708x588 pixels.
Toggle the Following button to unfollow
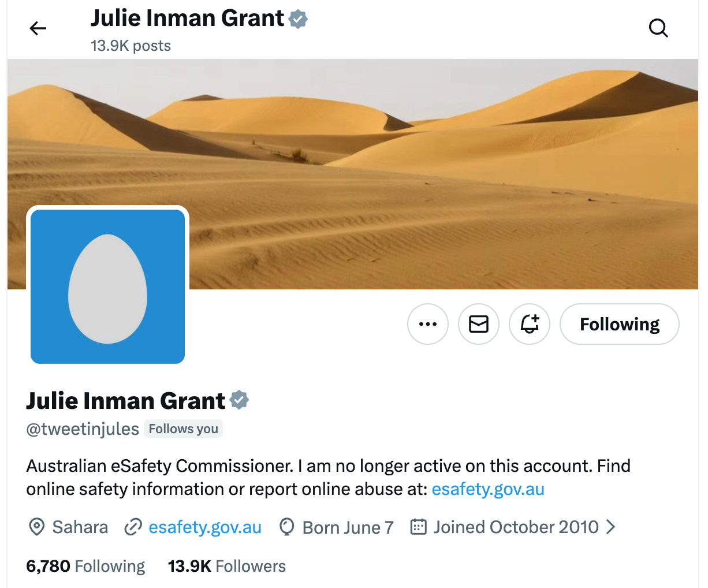[619, 324]
